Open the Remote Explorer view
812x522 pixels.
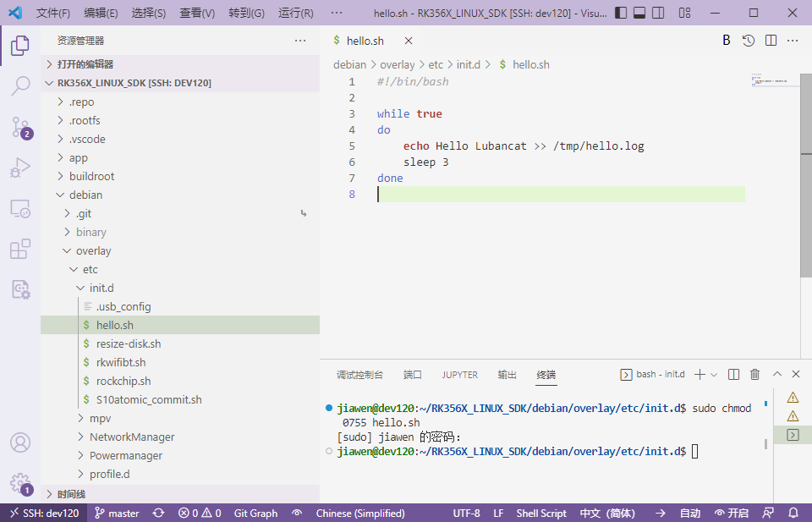click(x=19, y=207)
